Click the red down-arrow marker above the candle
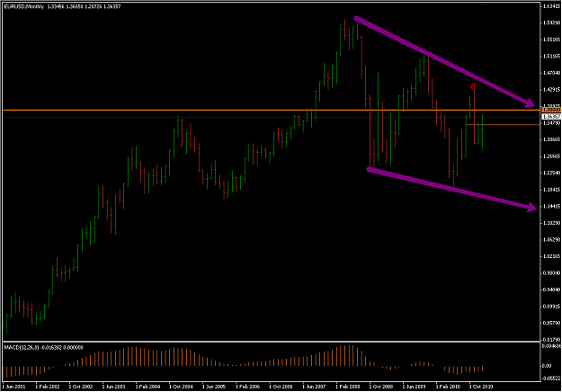 473,86
